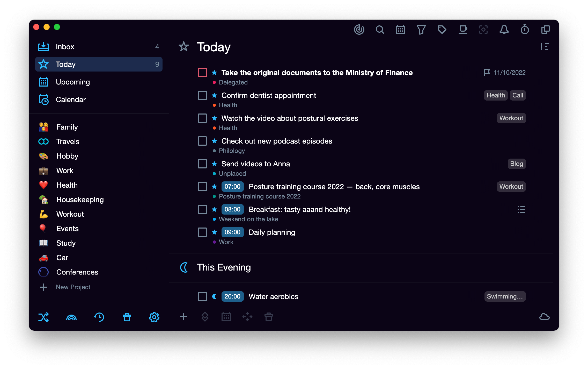Check off Confirm dentist appointment

pos(202,95)
